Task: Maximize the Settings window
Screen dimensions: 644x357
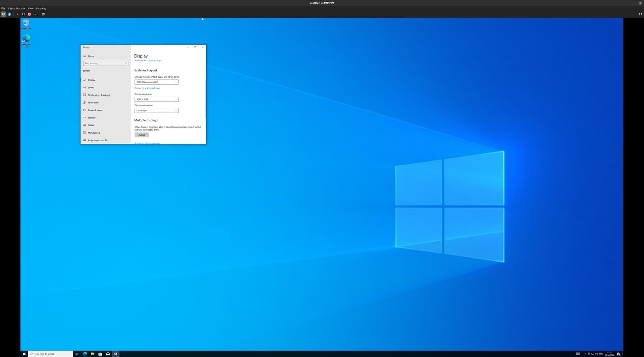Action: tap(195, 47)
